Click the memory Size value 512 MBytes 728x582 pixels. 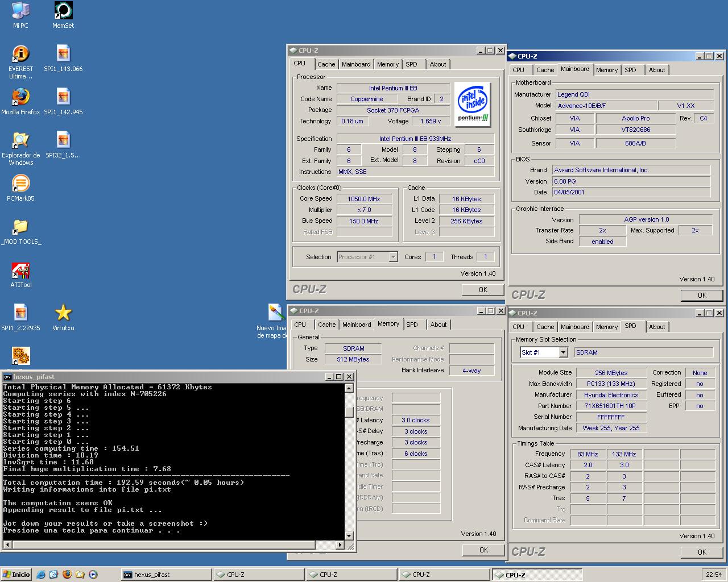click(353, 359)
